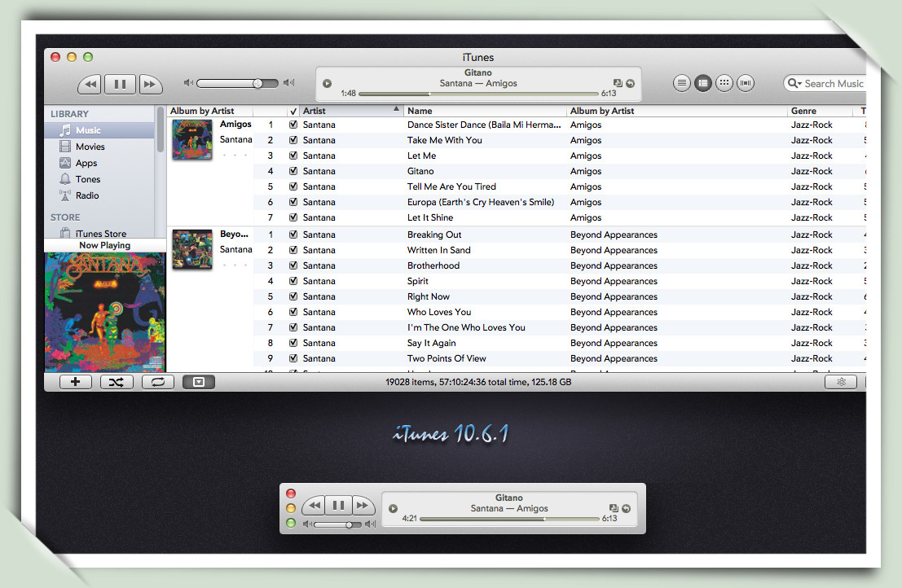
Task: Switch to Cover Flow view
Action: [746, 83]
